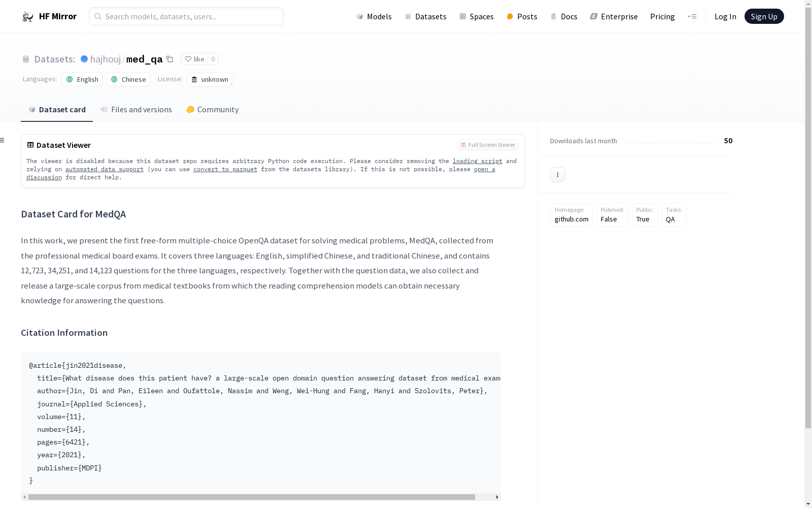
Task: Click the citation scrollbar left arrow
Action: tap(24, 497)
